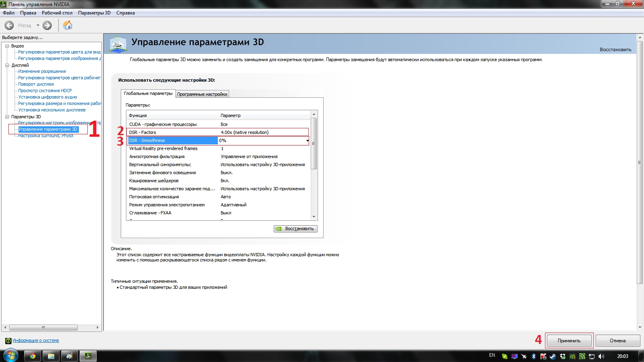644x362 pixels.
Task: Click the Отмена button
Action: pyautogui.click(x=618, y=341)
